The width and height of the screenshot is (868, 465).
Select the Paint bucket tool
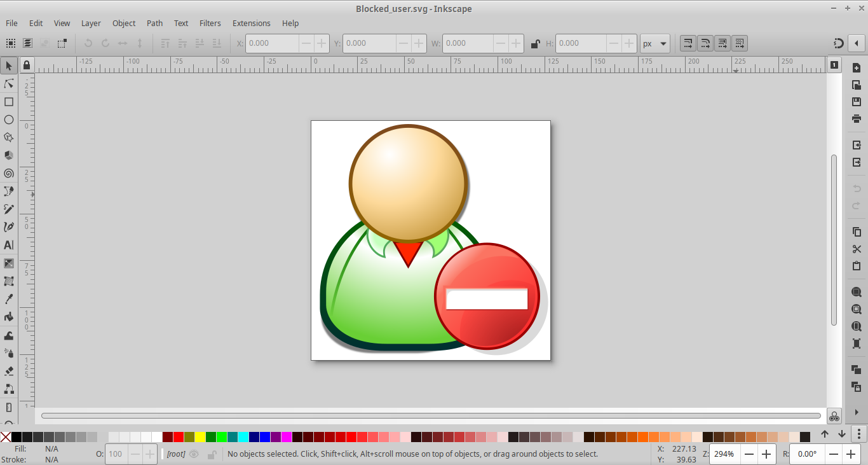[9, 317]
